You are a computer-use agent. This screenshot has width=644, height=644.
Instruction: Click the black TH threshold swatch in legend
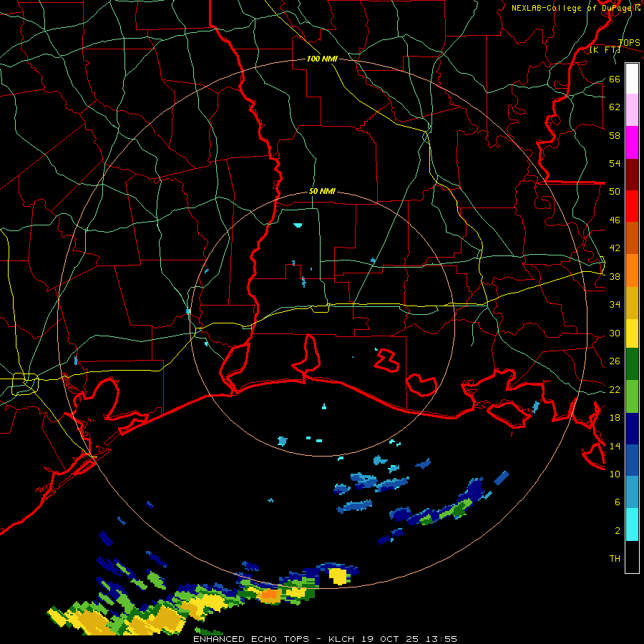tap(632, 557)
